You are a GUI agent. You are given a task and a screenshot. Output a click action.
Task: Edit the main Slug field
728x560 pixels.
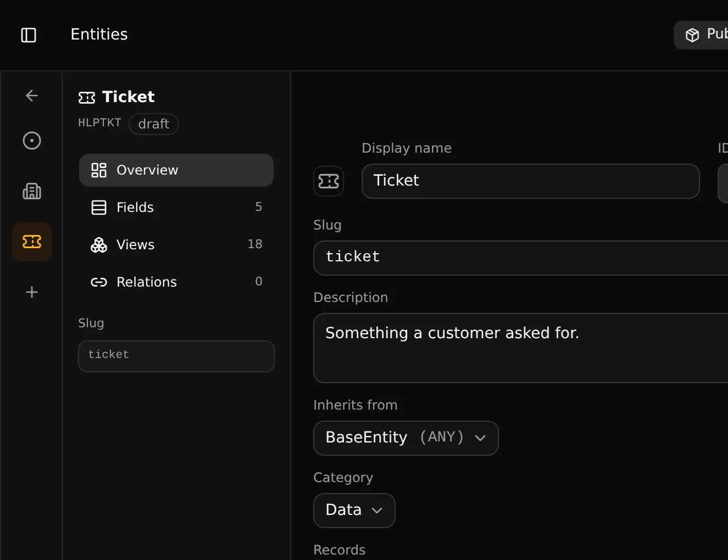[x=521, y=258]
